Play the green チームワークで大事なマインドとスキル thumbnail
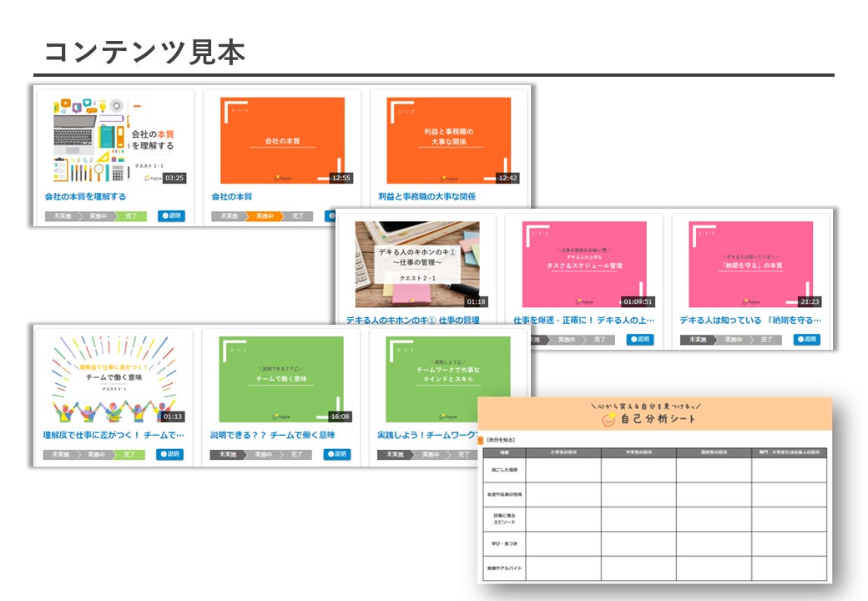868x601 pixels. (448, 379)
